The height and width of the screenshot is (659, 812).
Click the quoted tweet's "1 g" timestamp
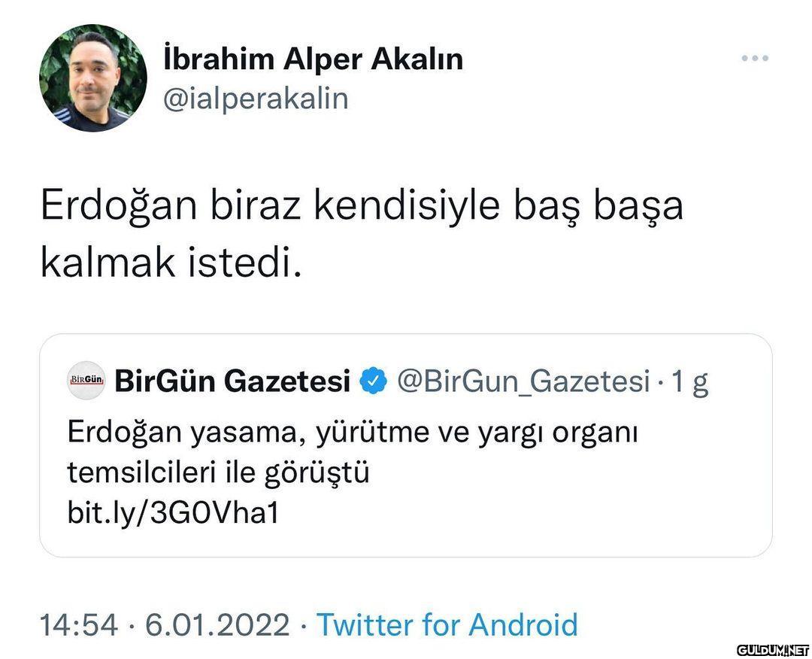point(689,382)
